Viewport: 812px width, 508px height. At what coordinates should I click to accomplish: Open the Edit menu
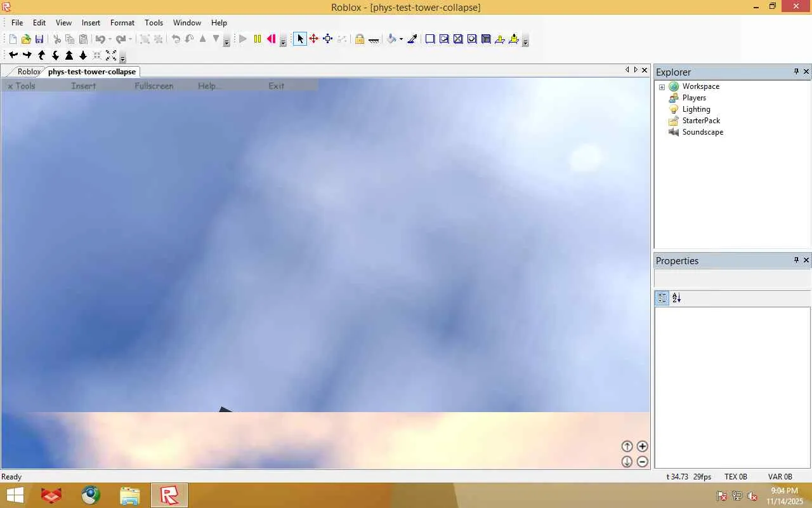(x=39, y=23)
